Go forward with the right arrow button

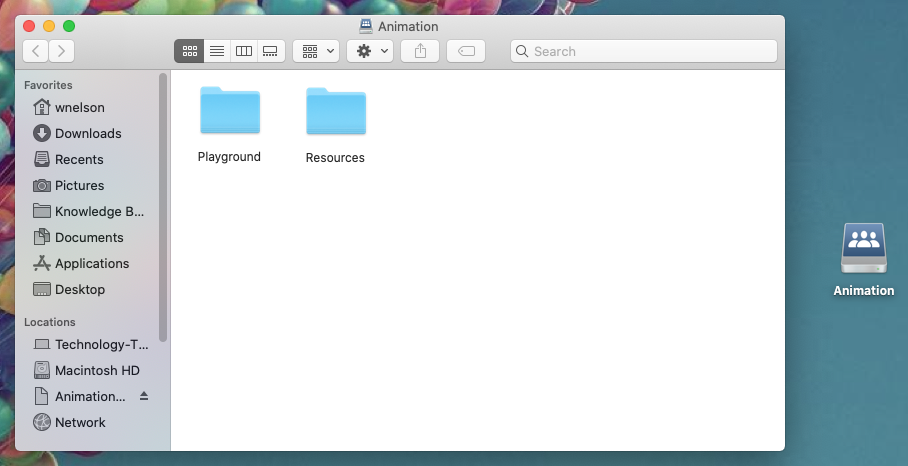click(x=61, y=51)
